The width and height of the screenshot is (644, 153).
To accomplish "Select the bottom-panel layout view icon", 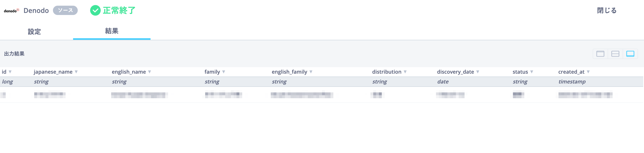I will click(630, 54).
